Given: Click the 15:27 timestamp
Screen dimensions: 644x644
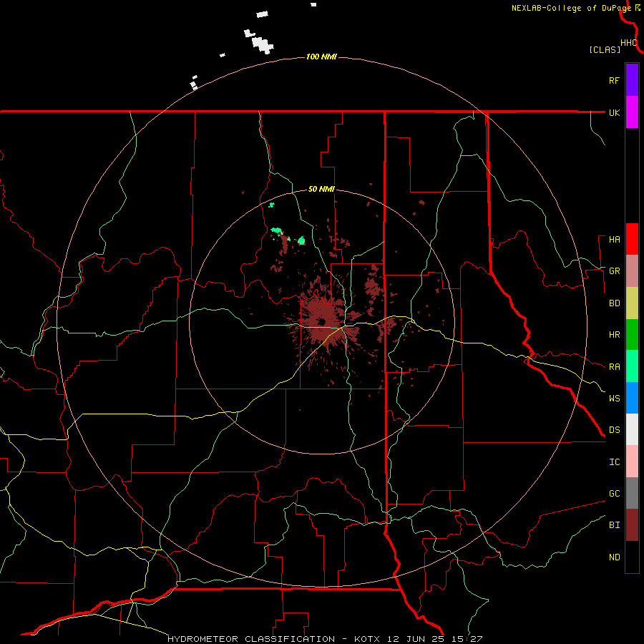Looking at the screenshot, I should [466, 639].
